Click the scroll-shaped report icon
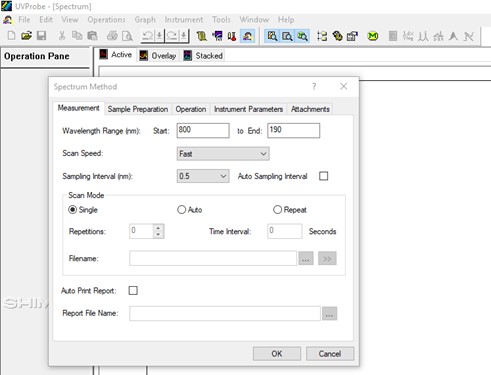This screenshot has width=491, height=375. pos(201,36)
